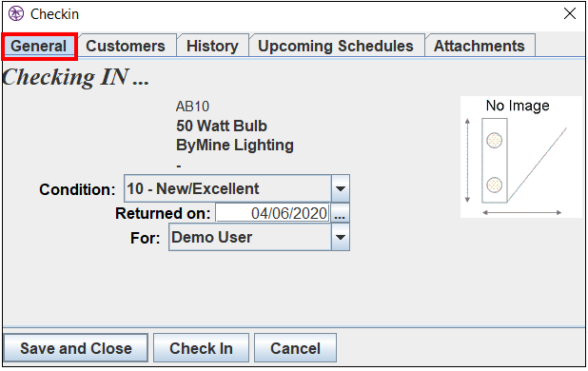Image resolution: width=588 pixels, height=371 pixels.
Task: Open the Returned on date picker button
Action: click(x=340, y=213)
